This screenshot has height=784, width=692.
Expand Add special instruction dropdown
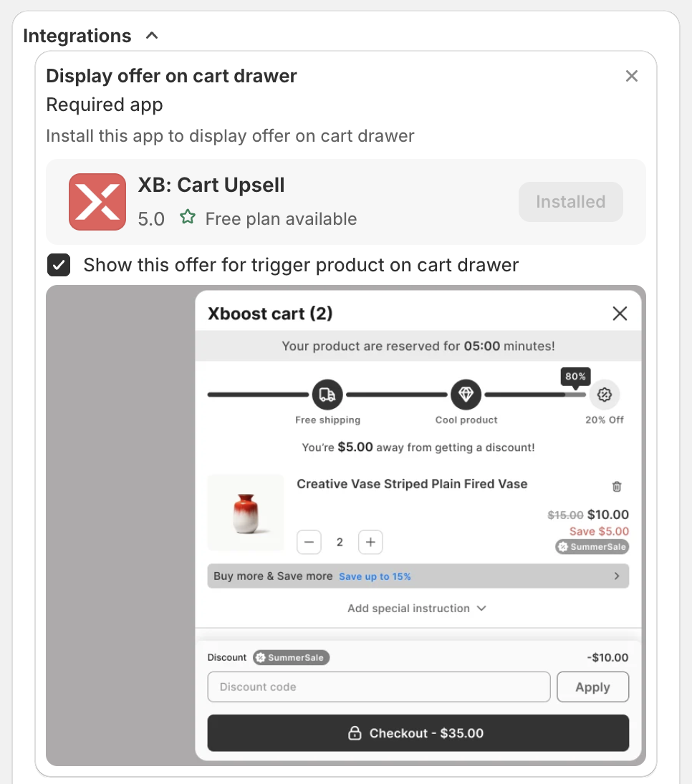[x=417, y=609]
